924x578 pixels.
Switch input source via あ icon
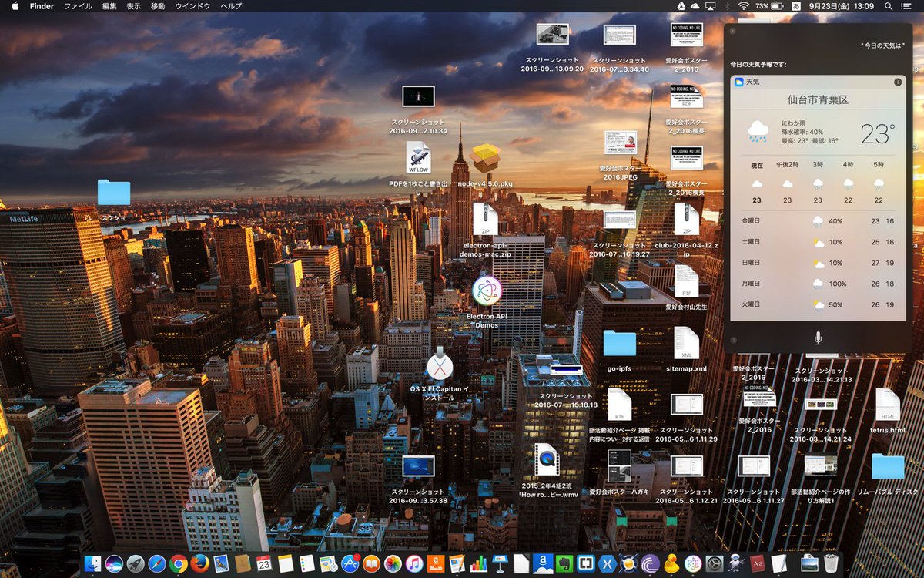(x=797, y=6)
